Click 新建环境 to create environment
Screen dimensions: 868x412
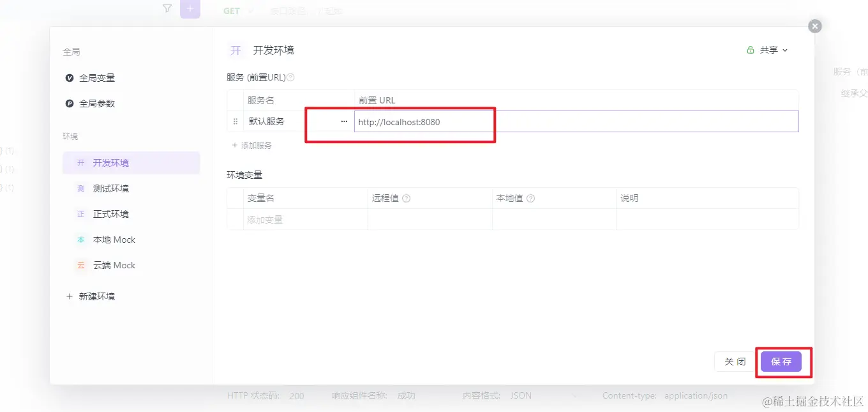coord(90,296)
